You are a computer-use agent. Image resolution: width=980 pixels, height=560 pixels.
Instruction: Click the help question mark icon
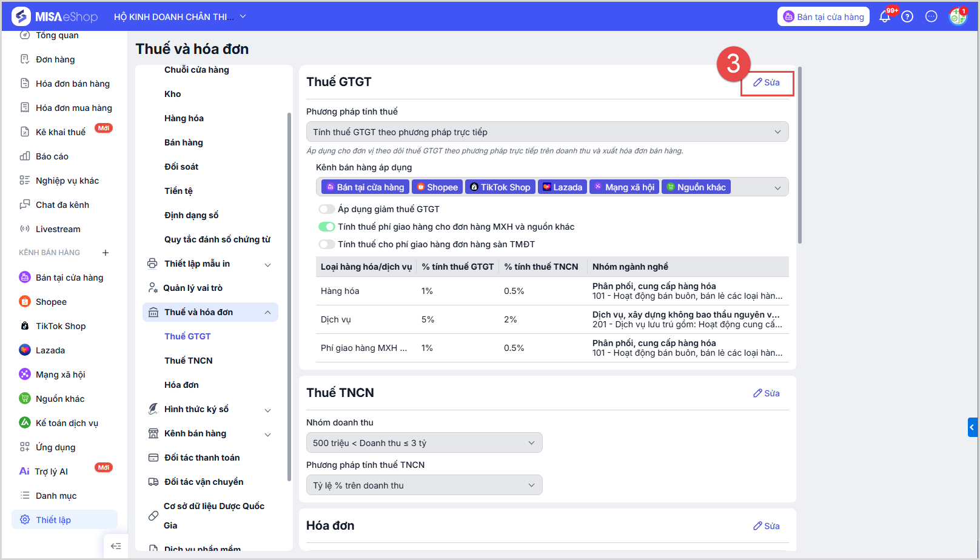(x=907, y=17)
